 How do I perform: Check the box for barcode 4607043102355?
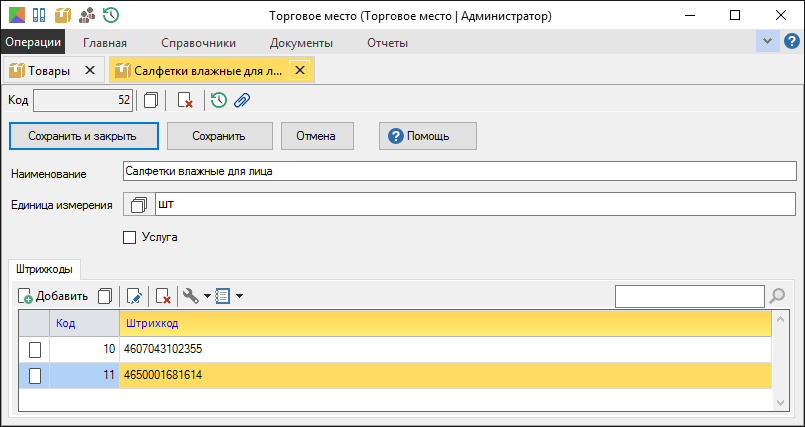(x=34, y=350)
